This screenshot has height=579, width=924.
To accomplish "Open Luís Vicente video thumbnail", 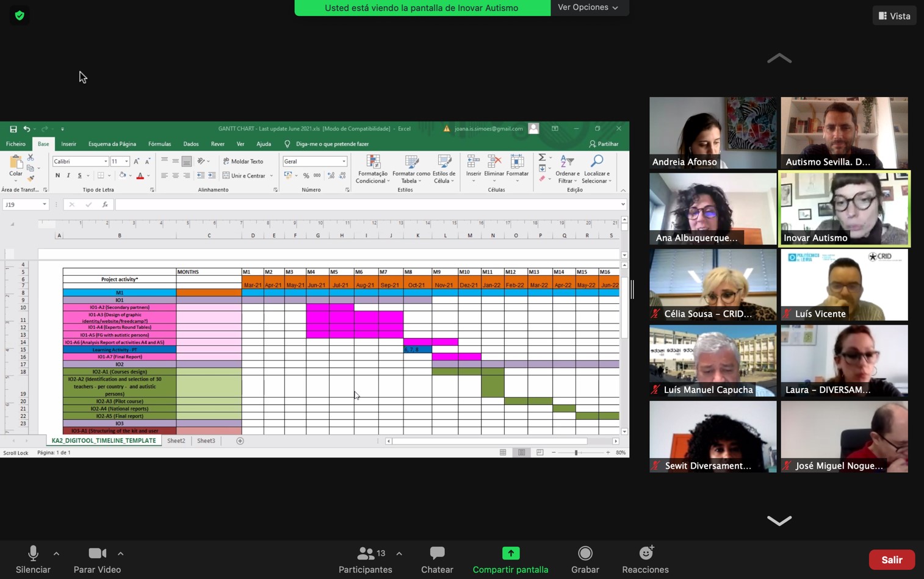I will click(844, 285).
